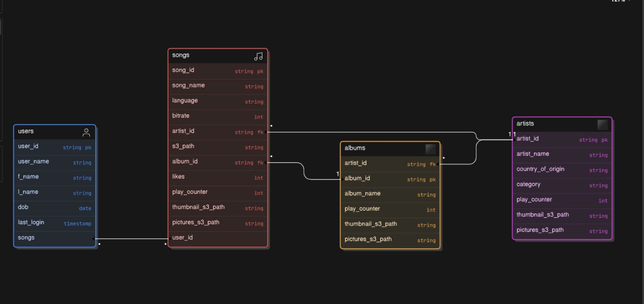Click play_counter field in songs table
Screen dimensions: 644x304
tap(218, 193)
